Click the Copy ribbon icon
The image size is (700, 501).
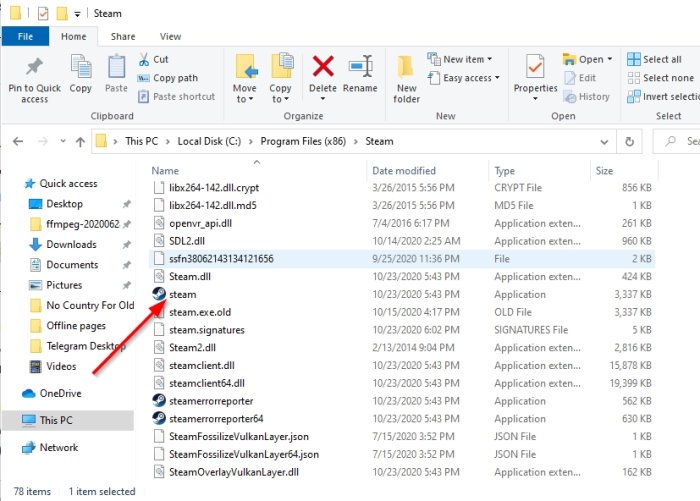pyautogui.click(x=81, y=67)
